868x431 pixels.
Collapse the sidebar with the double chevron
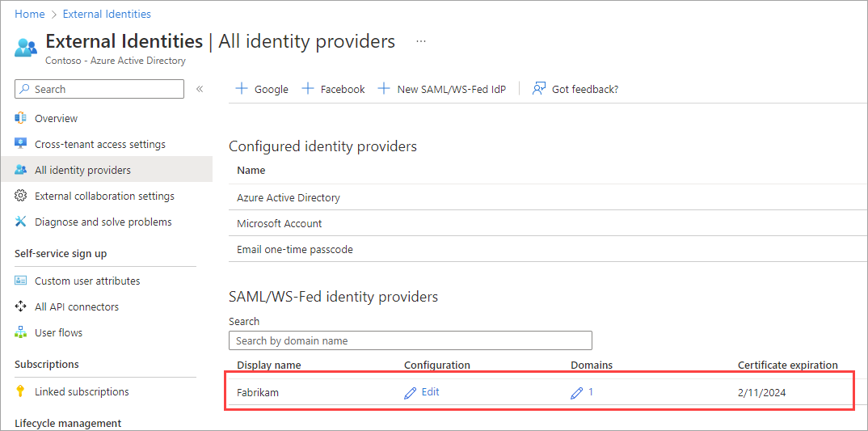[x=200, y=89]
